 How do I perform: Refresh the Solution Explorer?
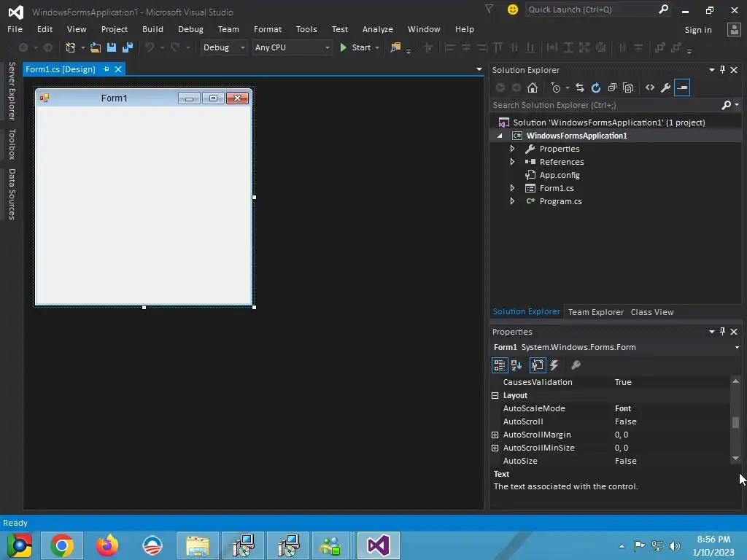[596, 87]
